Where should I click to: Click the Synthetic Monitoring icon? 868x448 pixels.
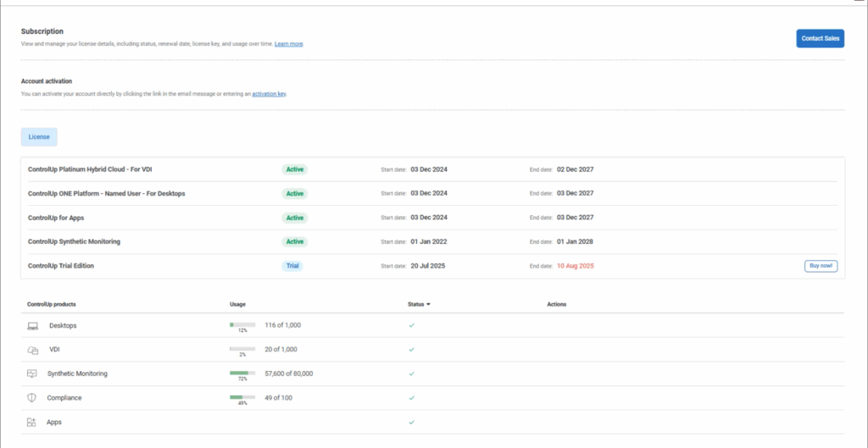(x=32, y=373)
